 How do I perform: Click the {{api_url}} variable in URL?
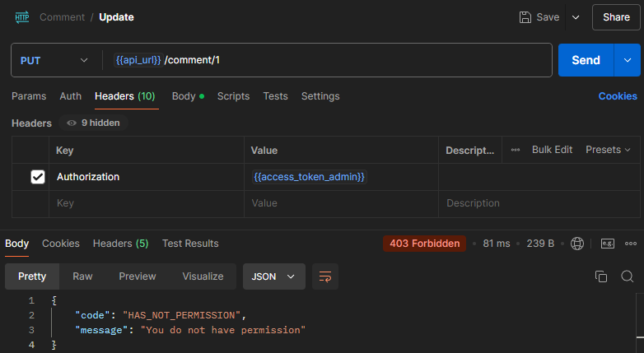(138, 60)
